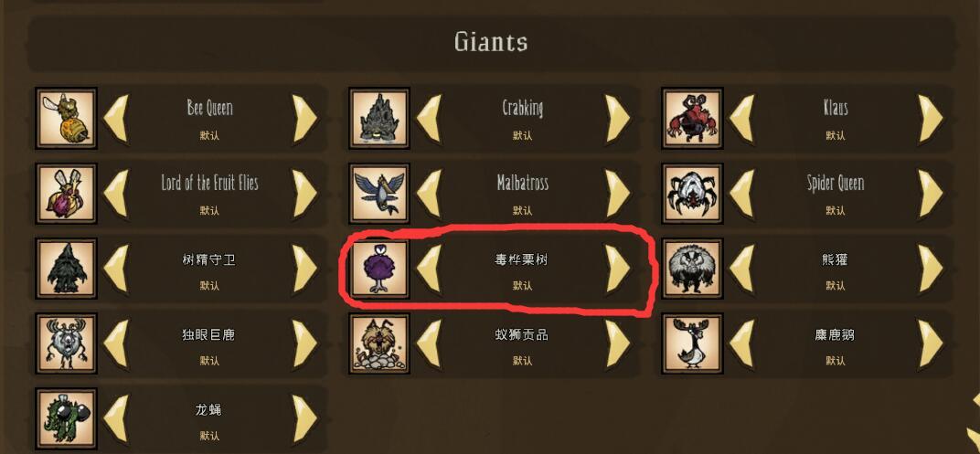Click the Klaus boss icon

pyautogui.click(x=693, y=118)
